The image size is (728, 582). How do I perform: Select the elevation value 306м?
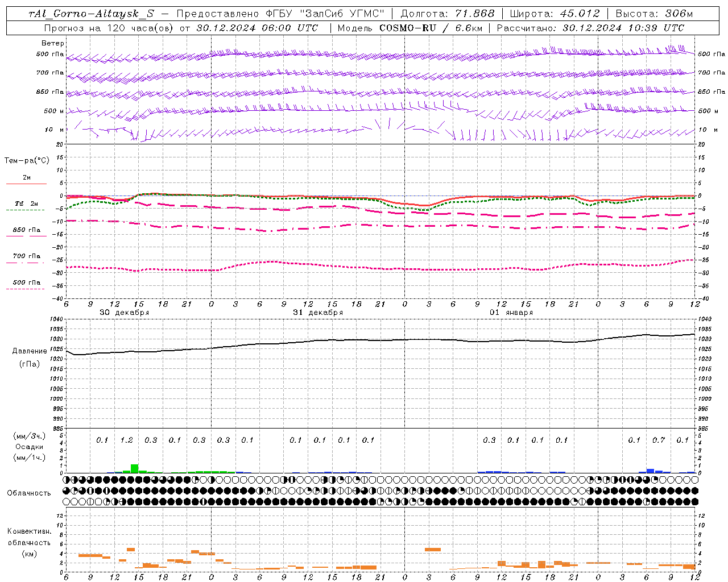(679, 14)
